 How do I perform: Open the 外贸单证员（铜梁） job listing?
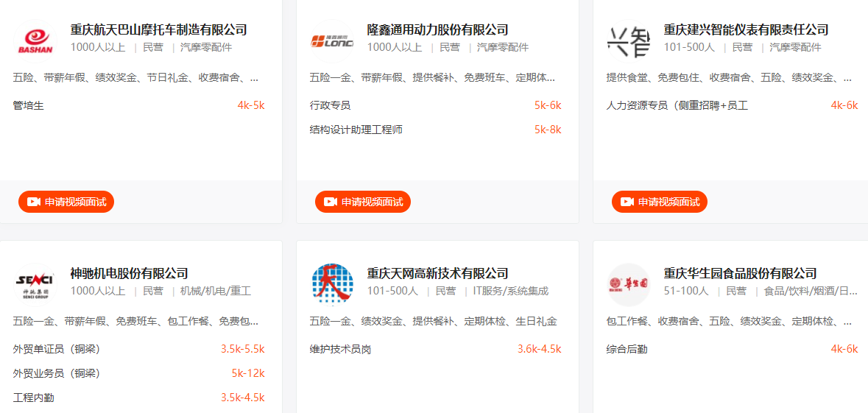click(x=57, y=349)
